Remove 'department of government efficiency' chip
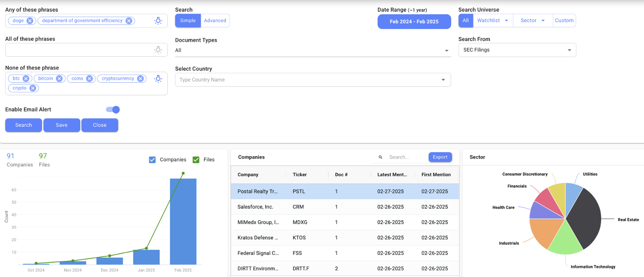 (x=129, y=21)
